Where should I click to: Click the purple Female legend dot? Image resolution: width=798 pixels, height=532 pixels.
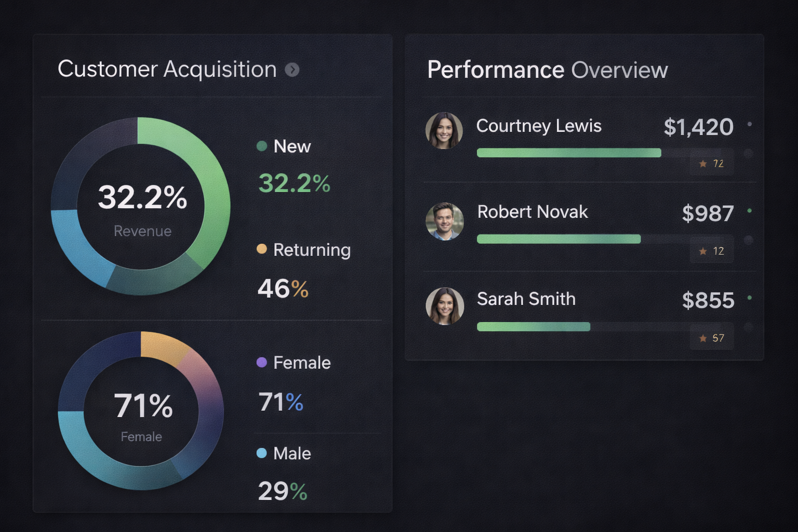pos(262,362)
